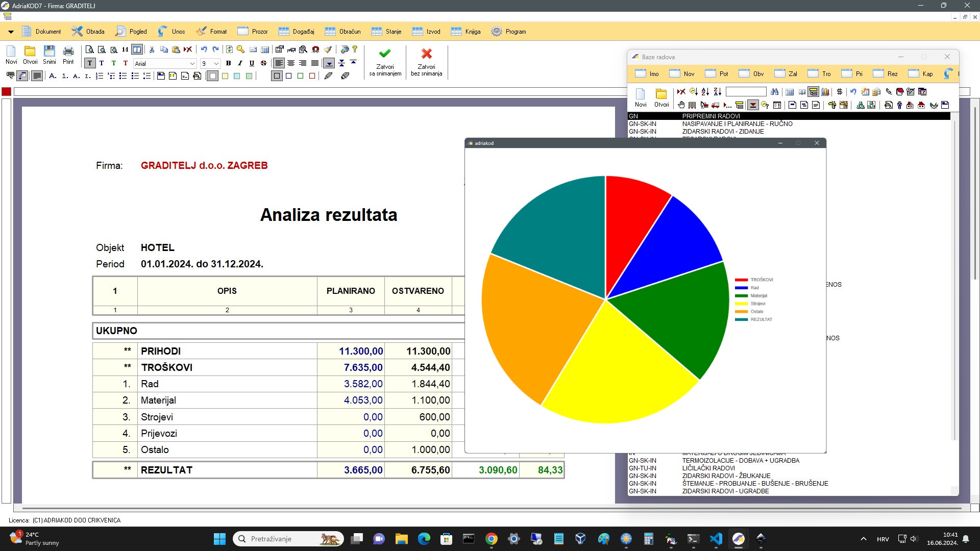Select the Bold formatting icon
The image size is (980, 551).
[228, 63]
